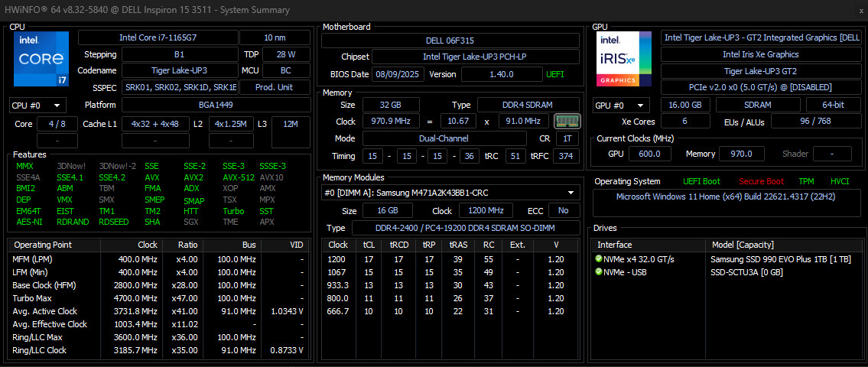Click the green UEFI label beside the BIOS version
This screenshot has width=868, height=367.
[x=555, y=74]
